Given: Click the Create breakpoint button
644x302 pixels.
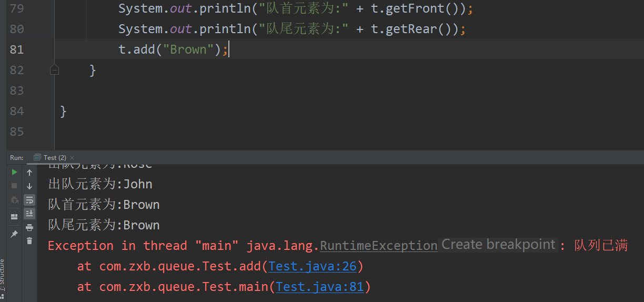Looking at the screenshot, I should pyautogui.click(x=498, y=245).
